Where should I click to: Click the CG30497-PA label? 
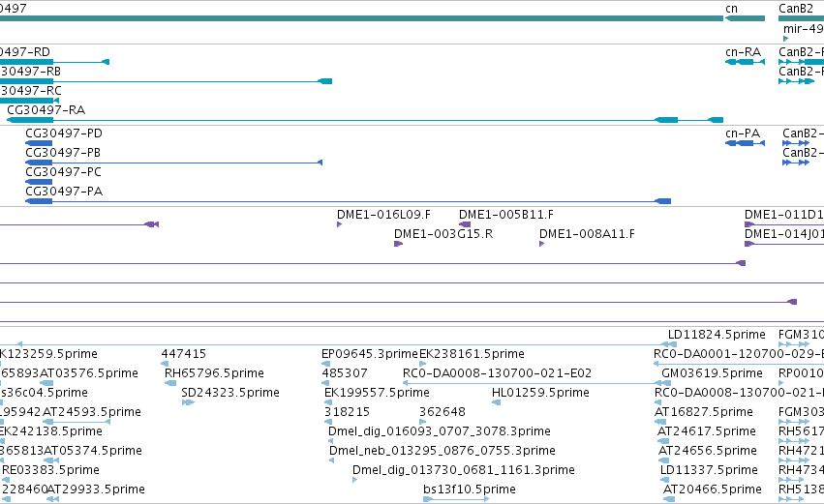[x=64, y=192]
